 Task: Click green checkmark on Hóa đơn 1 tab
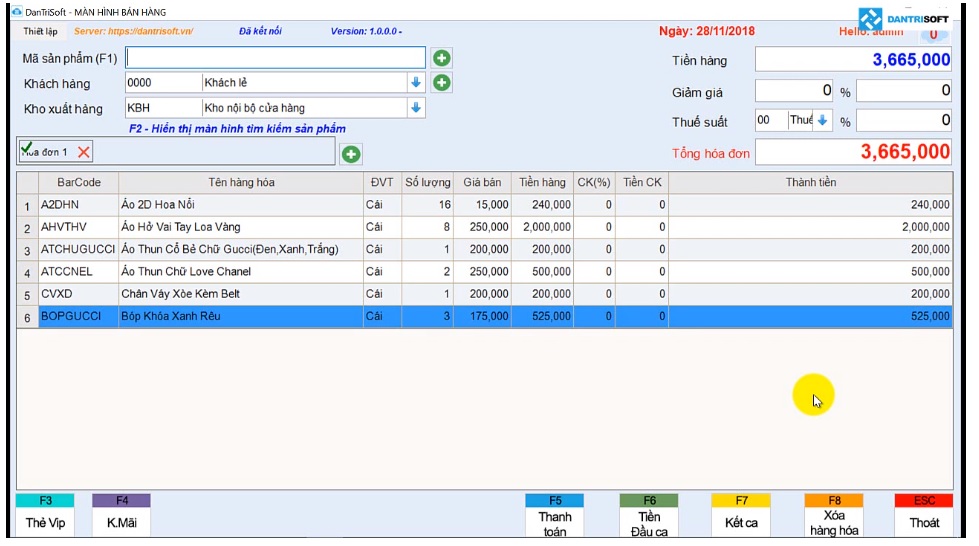pos(26,148)
